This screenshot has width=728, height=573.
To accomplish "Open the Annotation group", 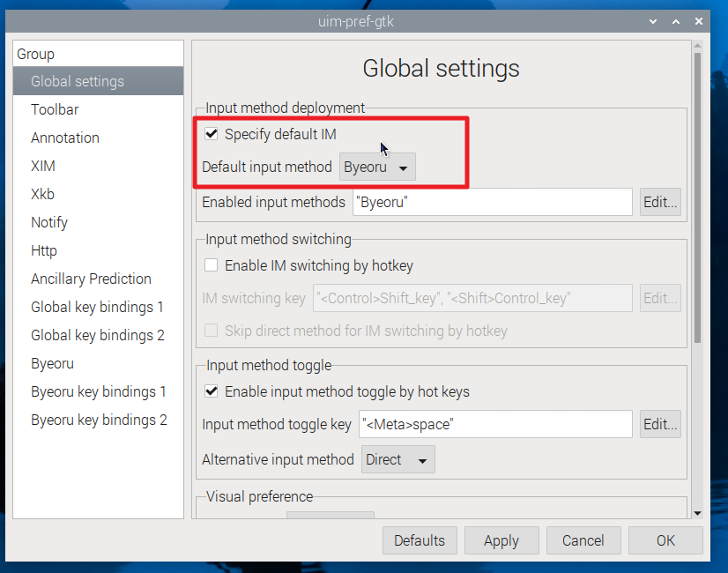I will [99, 138].
